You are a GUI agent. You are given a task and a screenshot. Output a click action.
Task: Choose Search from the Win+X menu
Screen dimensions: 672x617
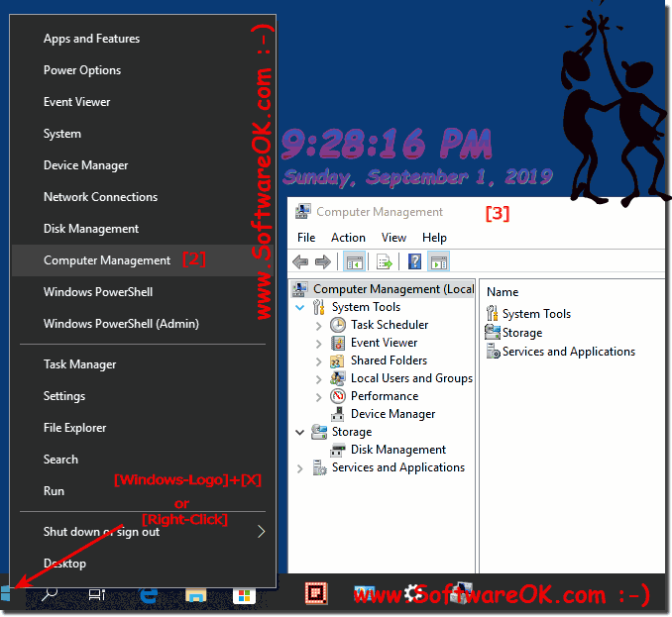143,460
